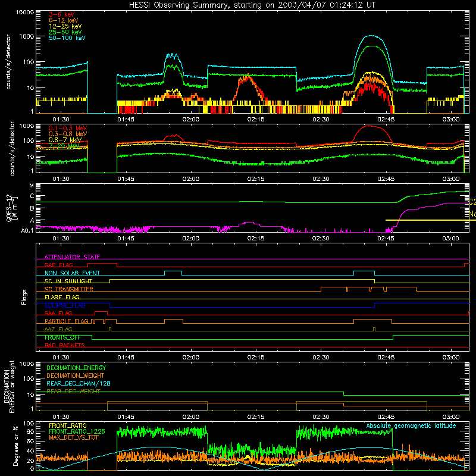
Task: Select the M class label on GOES axis
Action: (x=32, y=186)
